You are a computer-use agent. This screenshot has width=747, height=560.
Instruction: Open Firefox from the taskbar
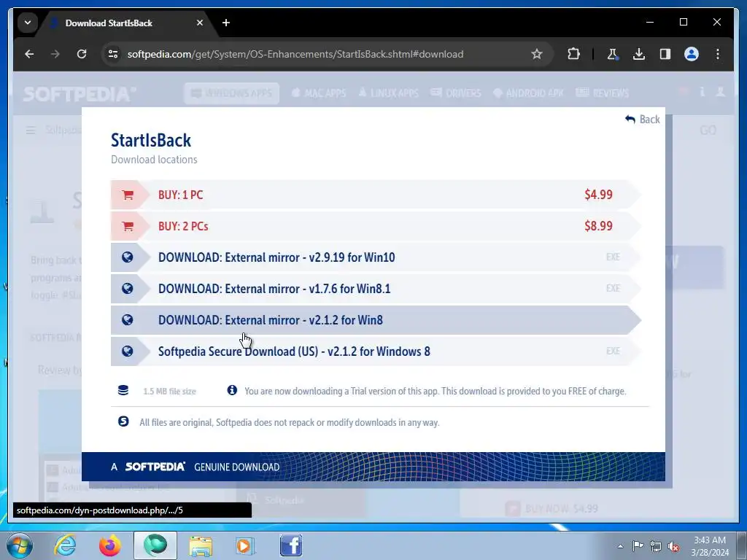pos(110,545)
